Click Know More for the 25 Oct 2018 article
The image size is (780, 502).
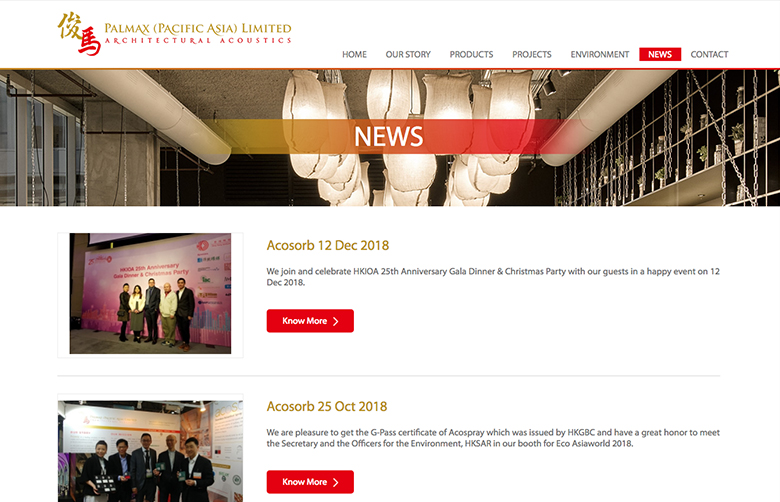pyautogui.click(x=310, y=482)
